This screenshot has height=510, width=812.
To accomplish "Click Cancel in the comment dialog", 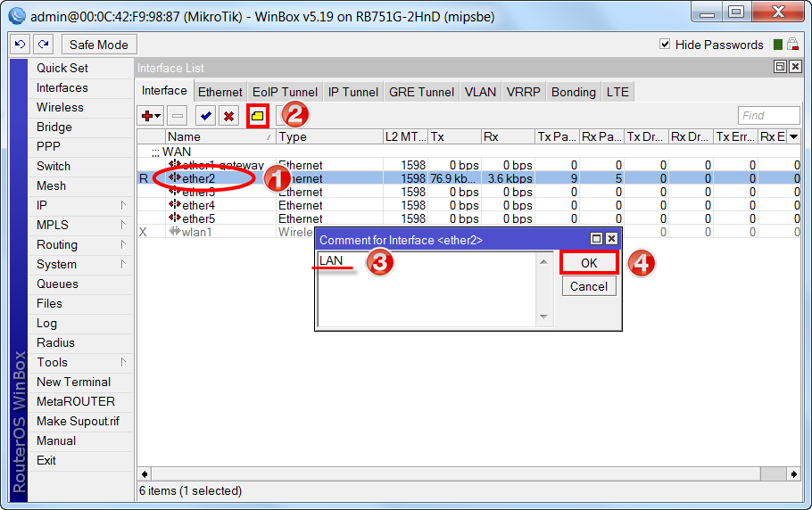I will tap(589, 286).
